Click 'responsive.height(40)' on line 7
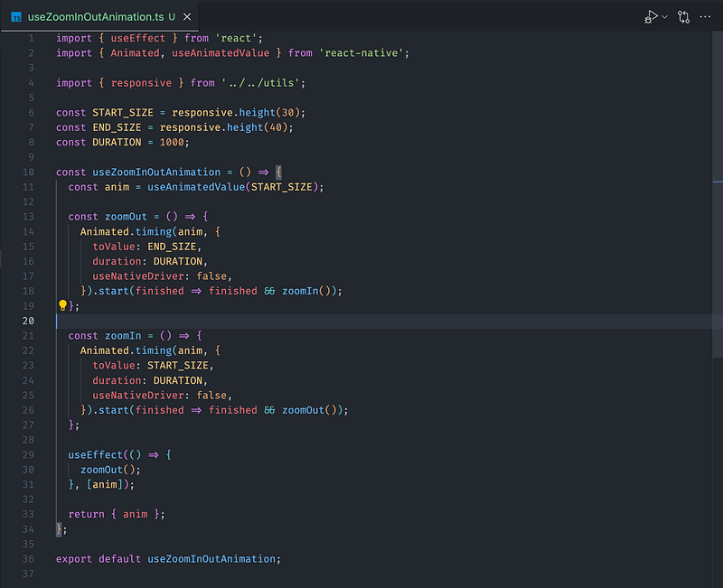 pos(223,127)
